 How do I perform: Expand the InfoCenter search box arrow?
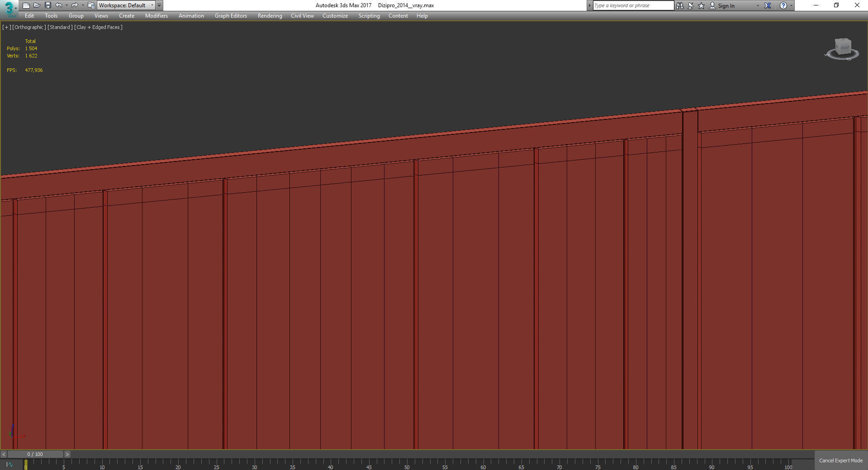(589, 5)
